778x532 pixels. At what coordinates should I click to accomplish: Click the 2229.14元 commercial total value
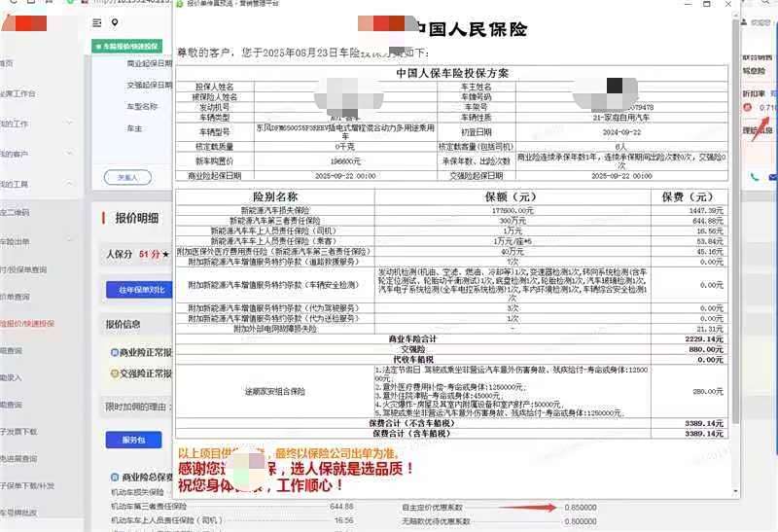point(704,339)
